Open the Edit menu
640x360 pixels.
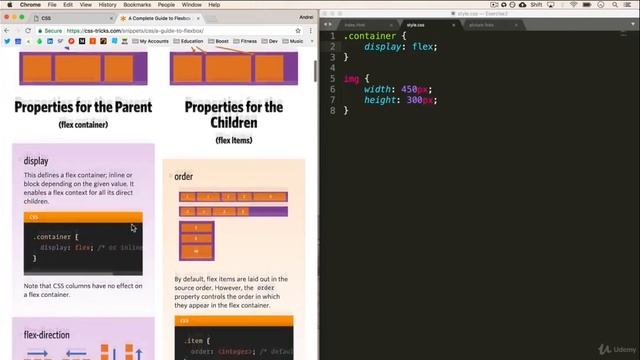click(x=68, y=5)
